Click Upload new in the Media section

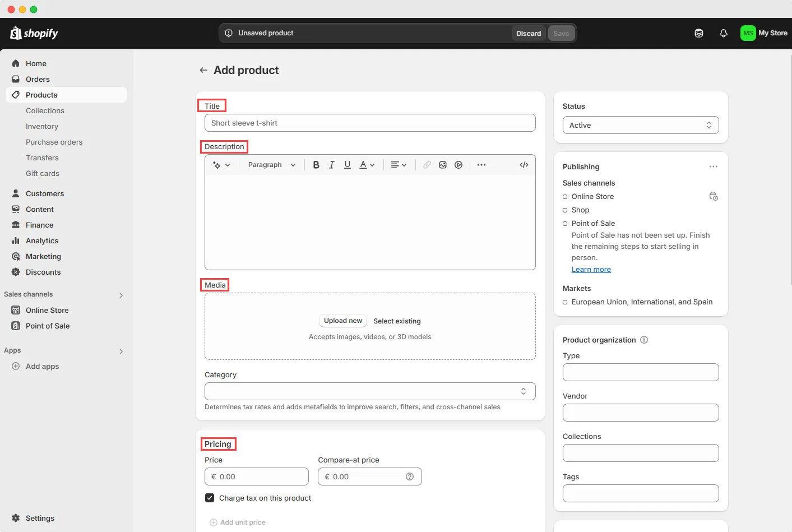tap(342, 321)
